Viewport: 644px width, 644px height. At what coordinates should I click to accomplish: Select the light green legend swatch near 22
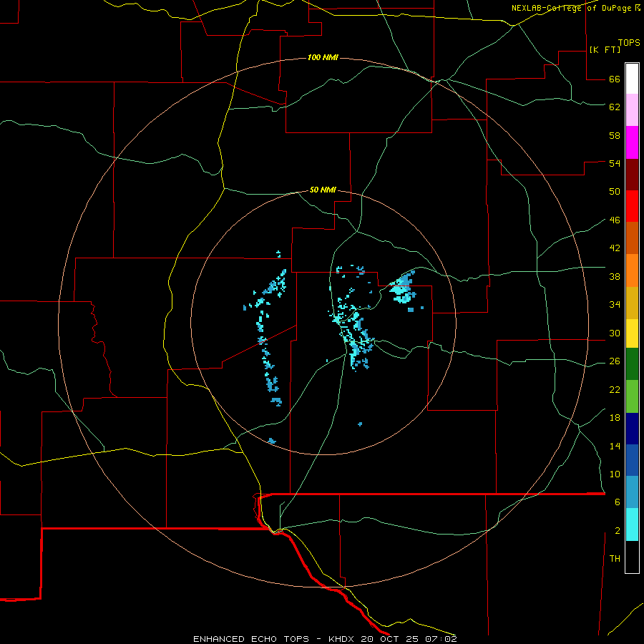coord(632,396)
